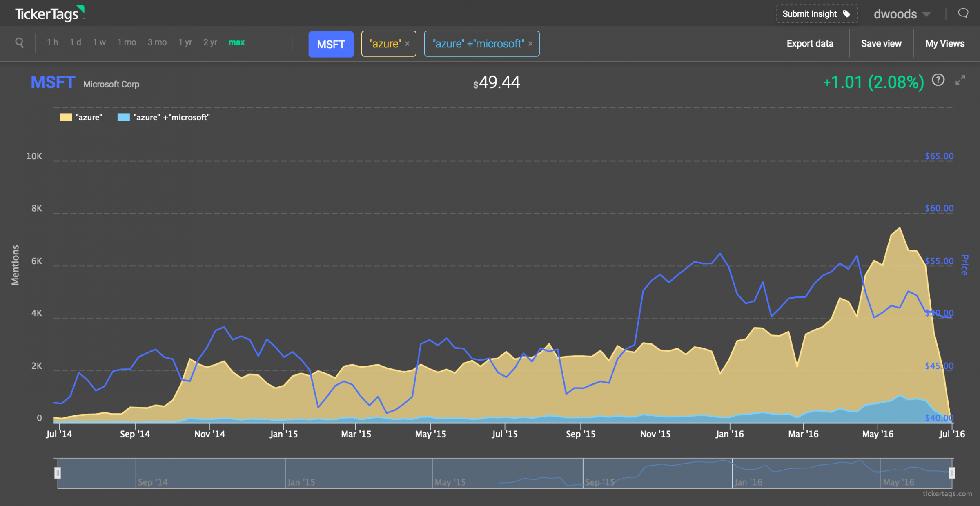980x506 pixels.
Task: Click the help question mark icon
Action: point(938,80)
